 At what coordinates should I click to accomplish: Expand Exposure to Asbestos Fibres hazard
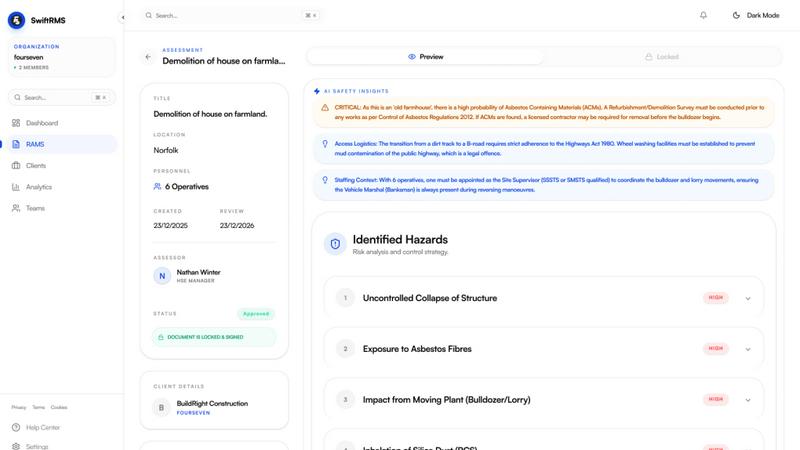(747, 349)
